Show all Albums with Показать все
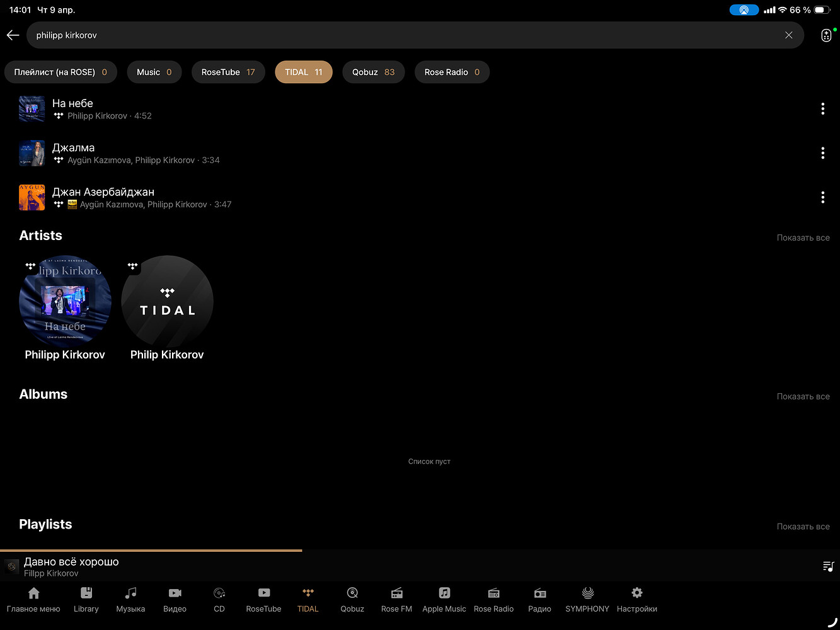Screen dimensions: 840x630 click(x=803, y=396)
